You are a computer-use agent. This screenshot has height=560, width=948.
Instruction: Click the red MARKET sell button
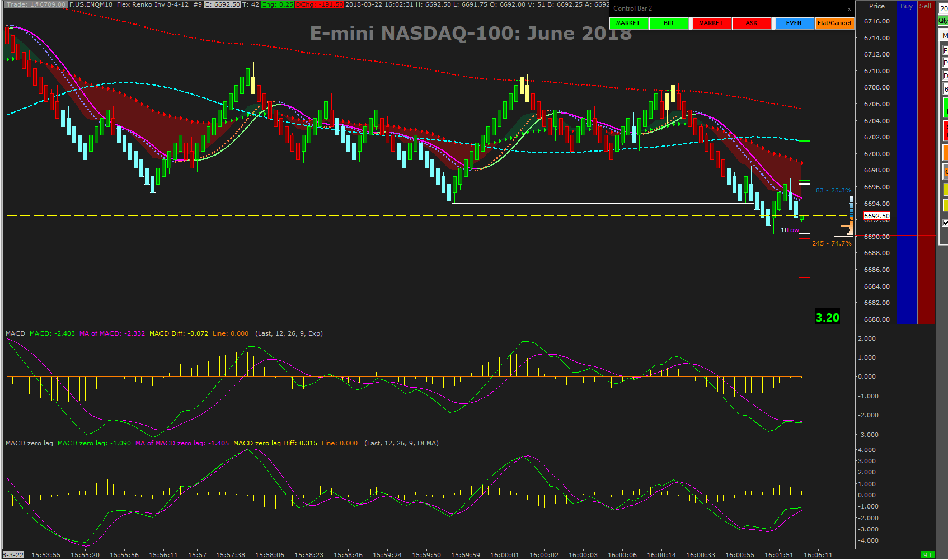click(711, 23)
